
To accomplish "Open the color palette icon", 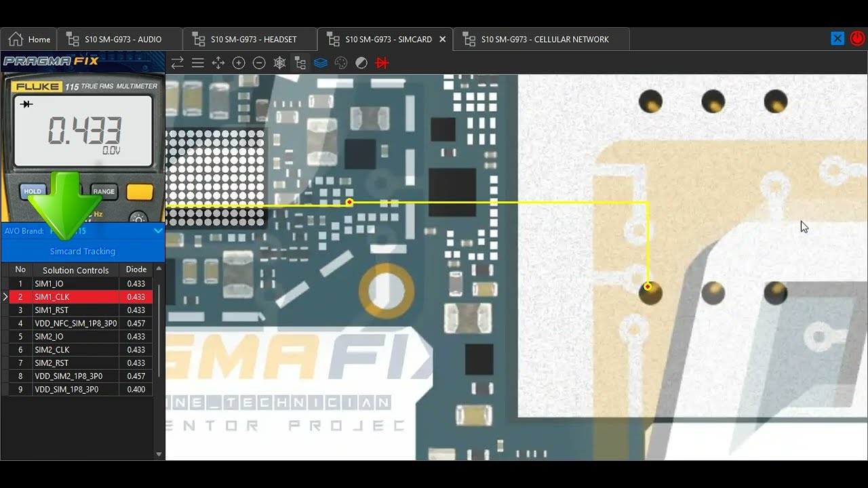I will (x=341, y=63).
